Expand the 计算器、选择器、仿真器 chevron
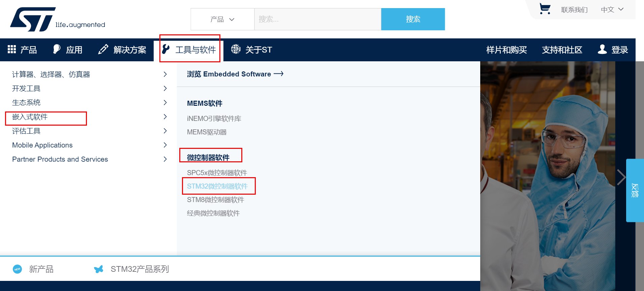Image resolution: width=644 pixels, height=291 pixels. (165, 74)
